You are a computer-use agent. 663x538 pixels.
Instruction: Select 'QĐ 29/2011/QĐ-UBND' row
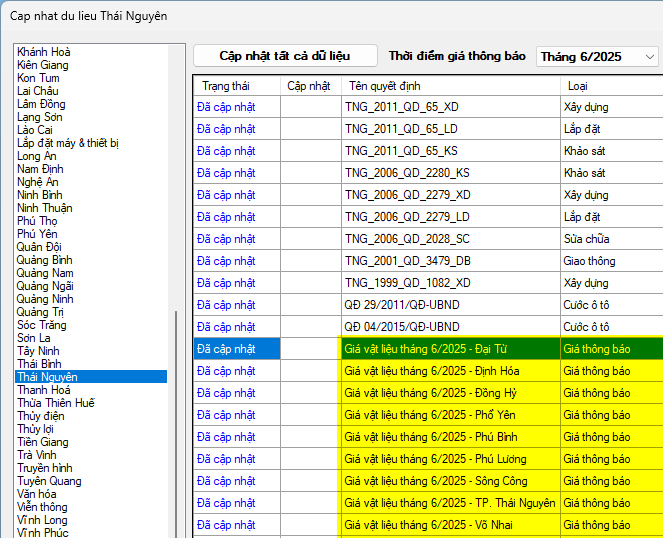pyautogui.click(x=451, y=305)
